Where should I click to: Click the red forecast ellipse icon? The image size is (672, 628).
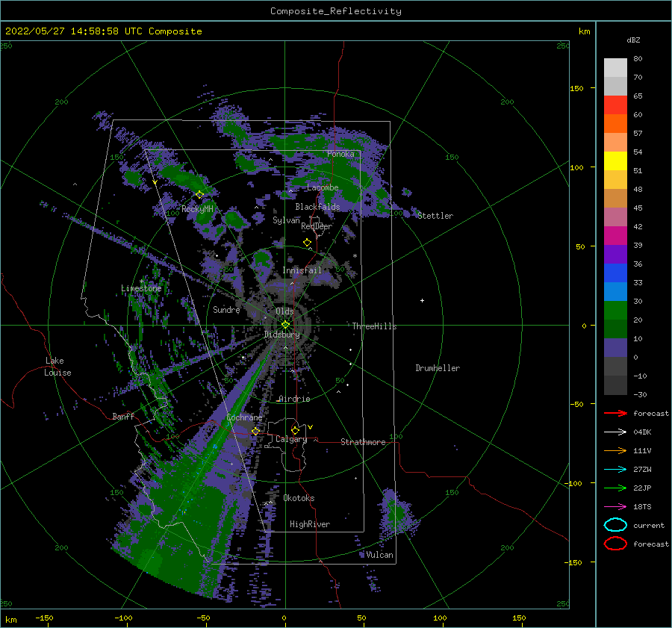[x=615, y=544]
